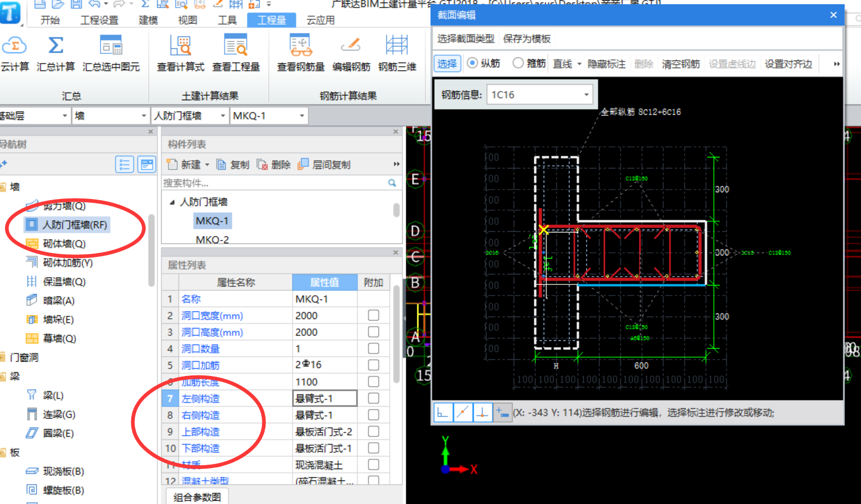Open the 工具 ribbon tab
Image resolution: width=861 pixels, height=504 pixels.
click(227, 20)
